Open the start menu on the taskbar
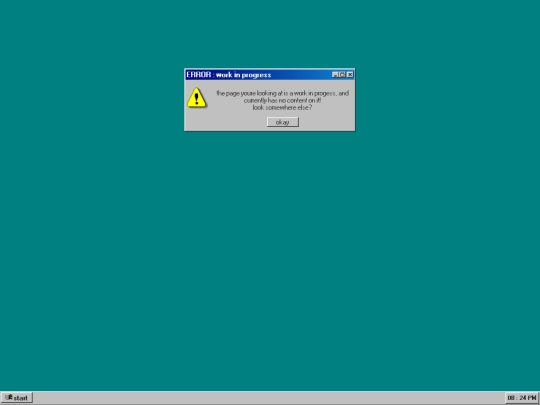Viewport: 540px width, 405px height. pyautogui.click(x=17, y=398)
